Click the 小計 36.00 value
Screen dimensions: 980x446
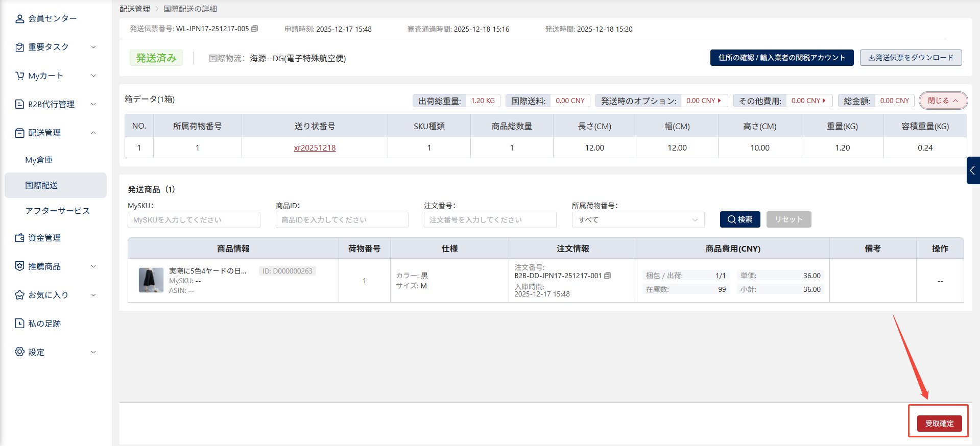click(812, 289)
